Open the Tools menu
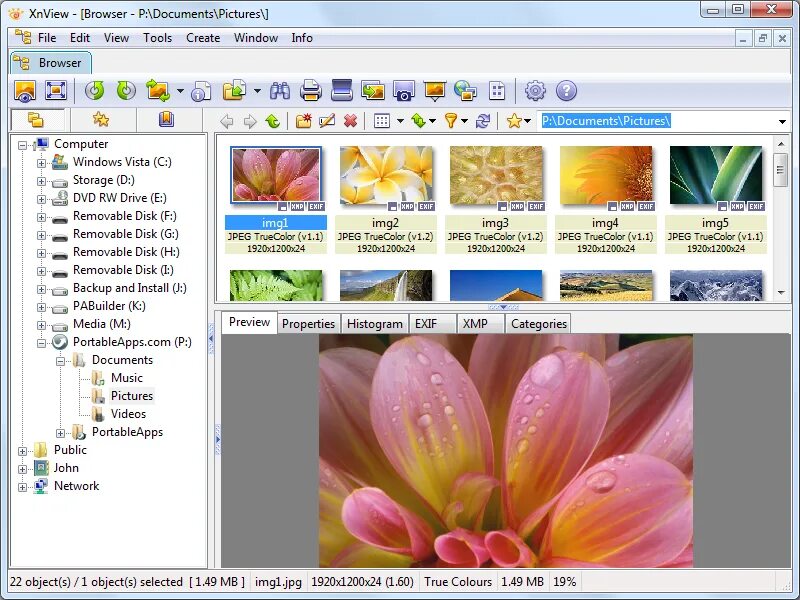 coord(157,38)
